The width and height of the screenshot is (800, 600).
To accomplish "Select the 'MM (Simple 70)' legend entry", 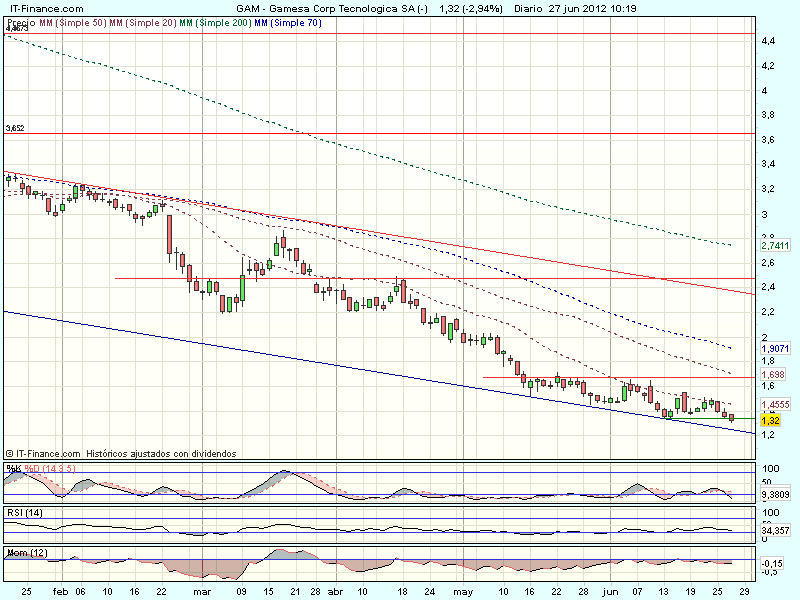I will coord(288,22).
